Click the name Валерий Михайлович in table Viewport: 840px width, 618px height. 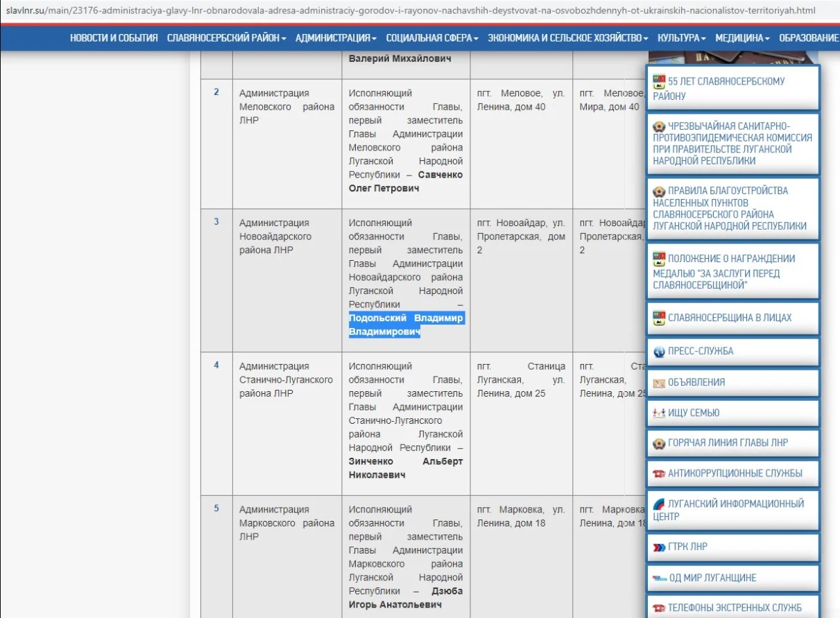coord(400,59)
